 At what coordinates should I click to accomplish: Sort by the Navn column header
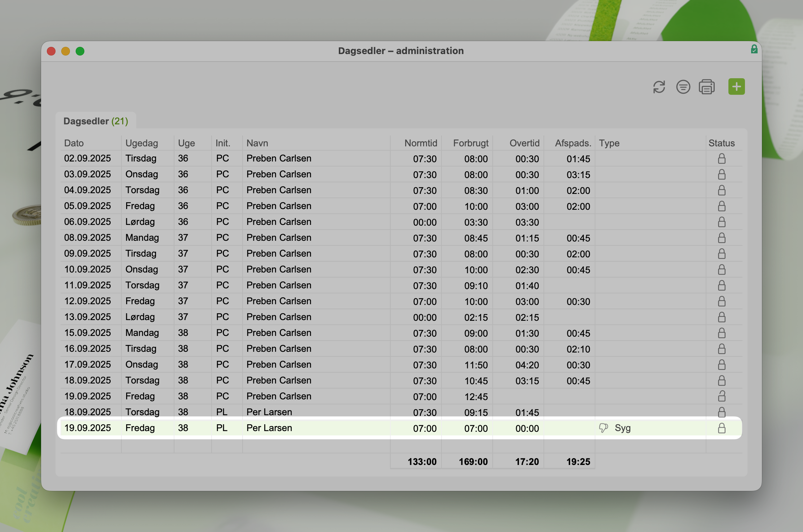click(x=257, y=143)
